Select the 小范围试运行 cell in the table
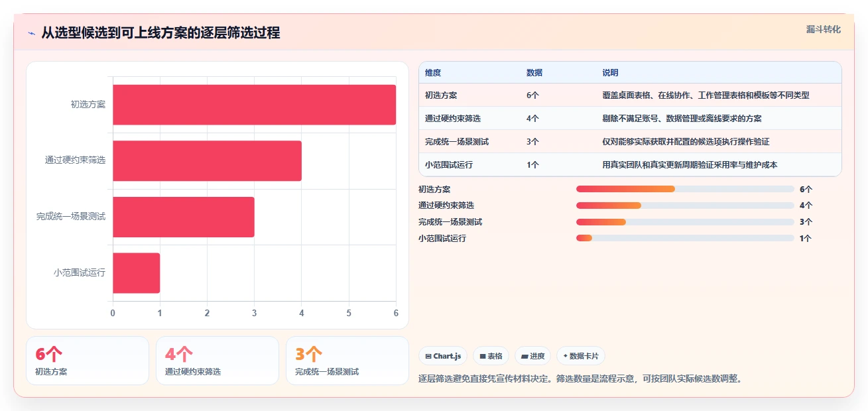Screen dimensions: 868x411 click(449, 165)
